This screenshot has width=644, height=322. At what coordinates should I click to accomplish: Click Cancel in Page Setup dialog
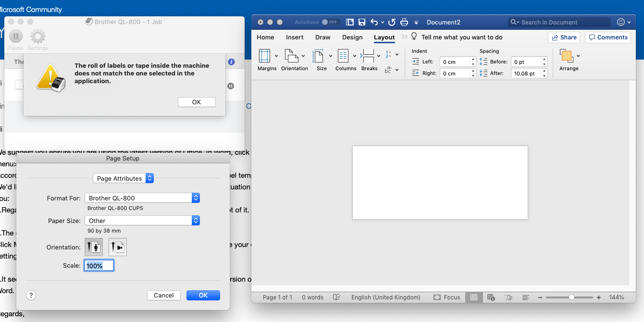[164, 295]
